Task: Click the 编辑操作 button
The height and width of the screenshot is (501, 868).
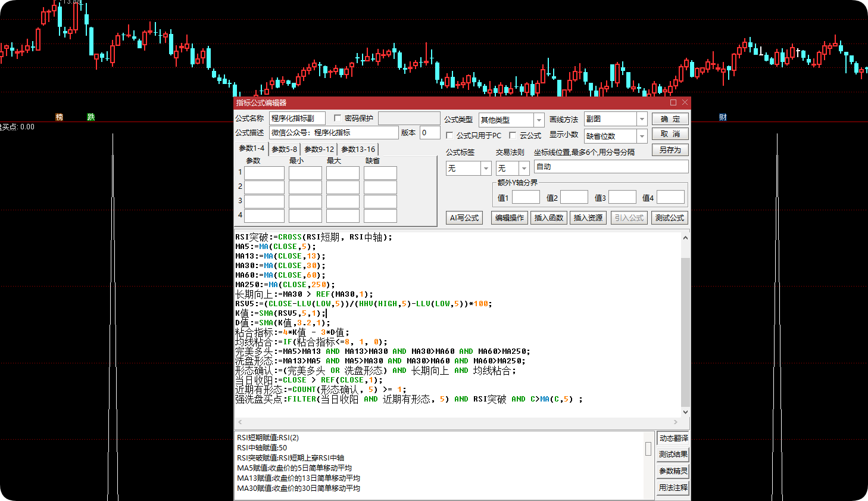Action: click(510, 218)
